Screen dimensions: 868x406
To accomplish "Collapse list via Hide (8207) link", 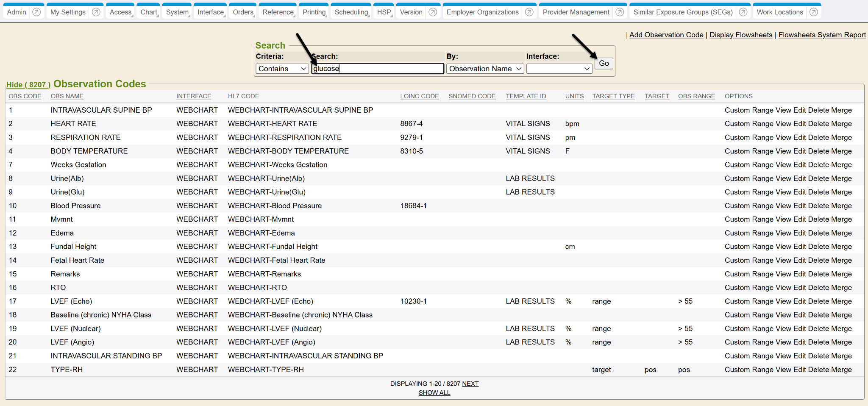I will [28, 85].
